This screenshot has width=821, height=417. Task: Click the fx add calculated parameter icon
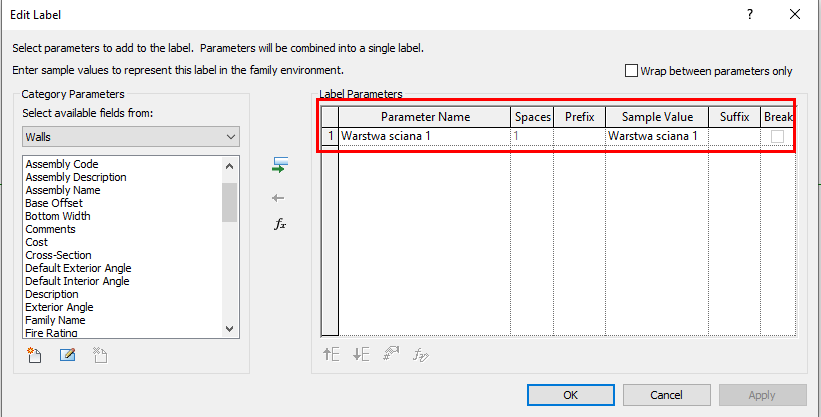click(x=280, y=224)
